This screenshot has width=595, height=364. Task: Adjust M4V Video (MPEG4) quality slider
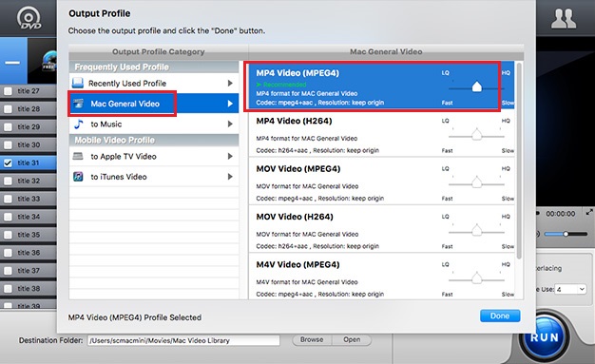[476, 278]
